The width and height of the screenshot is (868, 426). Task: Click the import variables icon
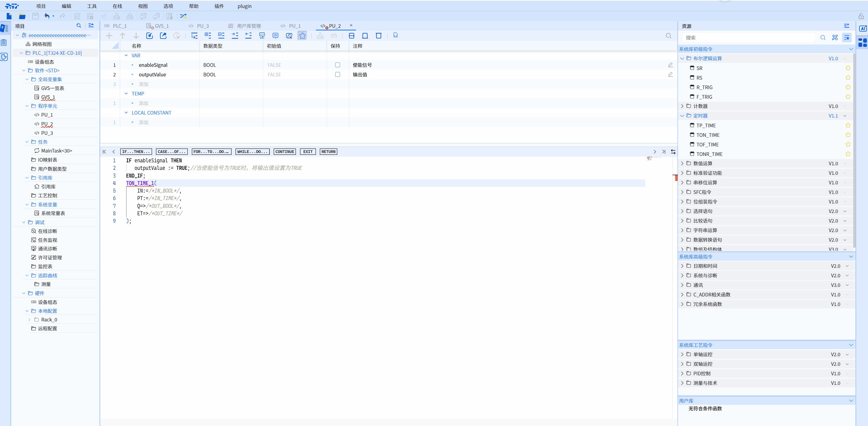(150, 36)
